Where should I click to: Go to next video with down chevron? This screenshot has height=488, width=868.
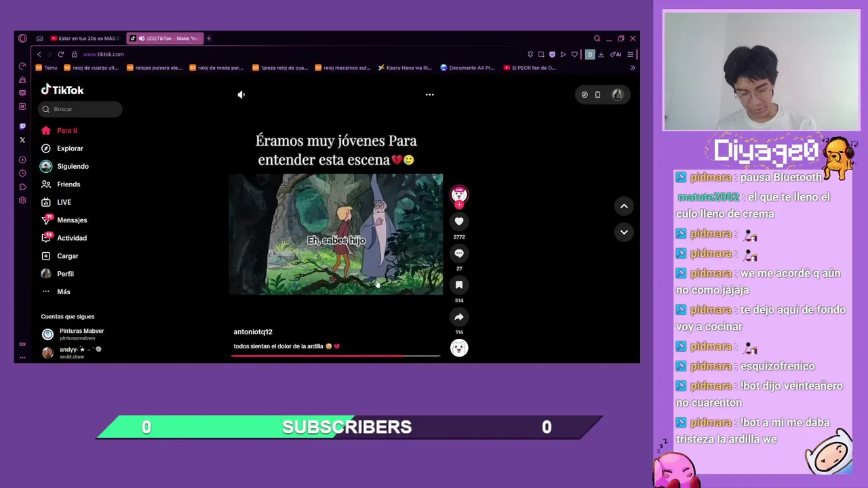[x=624, y=232]
